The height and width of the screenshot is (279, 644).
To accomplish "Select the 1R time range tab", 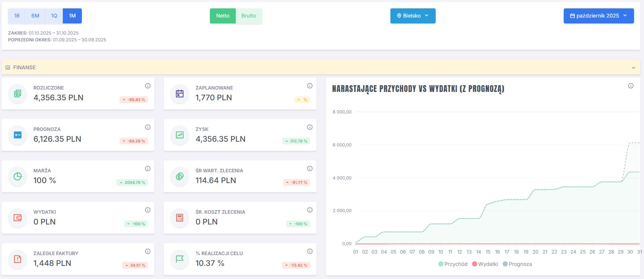I will 17,16.
